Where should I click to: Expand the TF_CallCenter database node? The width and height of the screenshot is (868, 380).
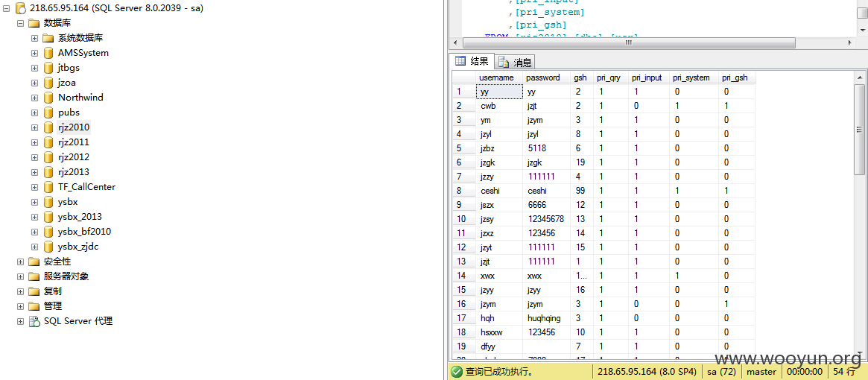[34, 187]
